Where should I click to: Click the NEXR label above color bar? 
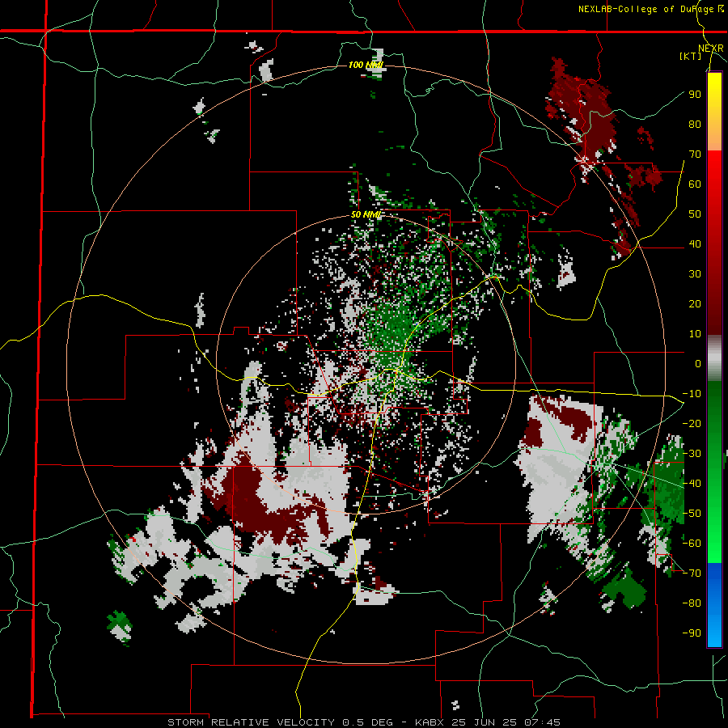click(x=711, y=49)
